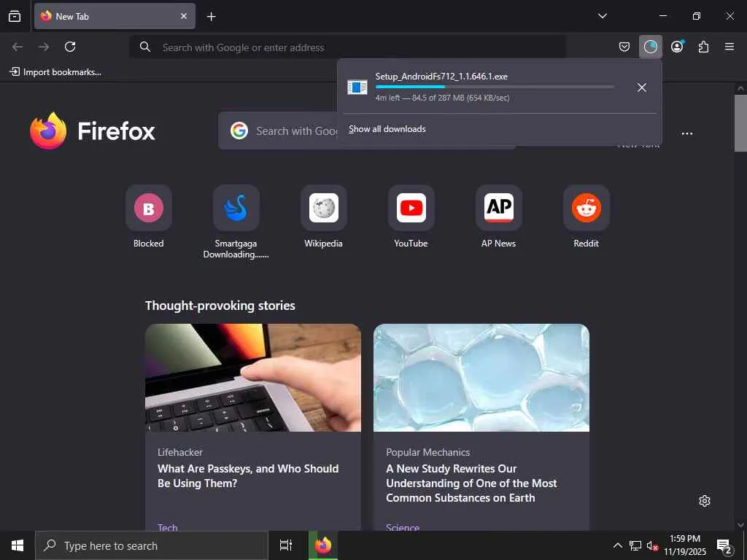This screenshot has height=560, width=747.
Task: Open the Firefox account icon
Action: [677, 47]
